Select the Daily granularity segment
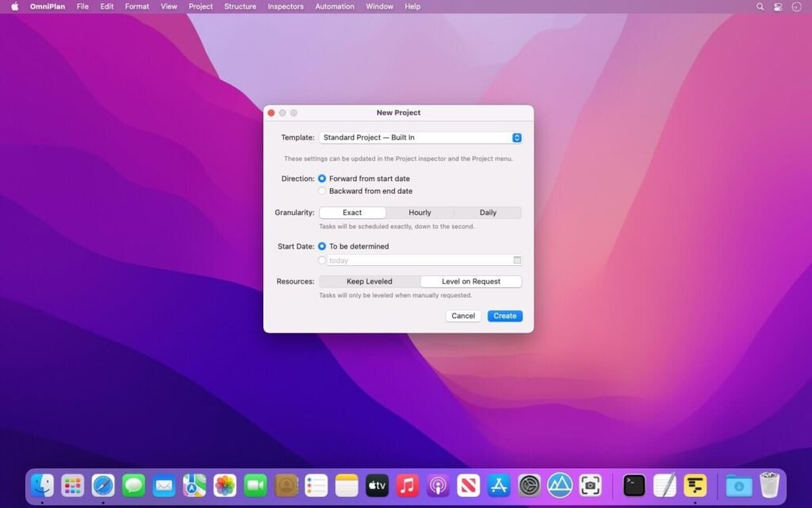 [488, 212]
